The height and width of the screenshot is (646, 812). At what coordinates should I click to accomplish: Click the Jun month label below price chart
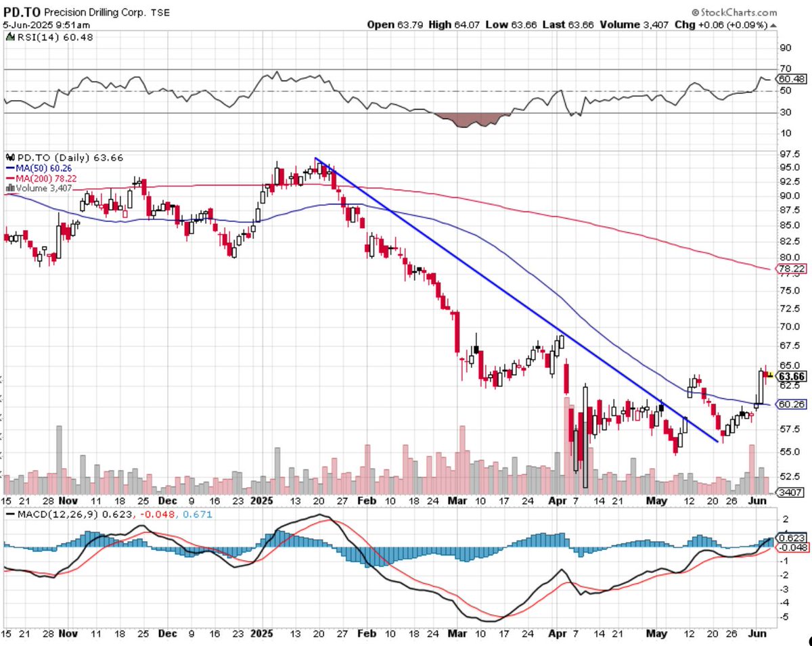757,501
